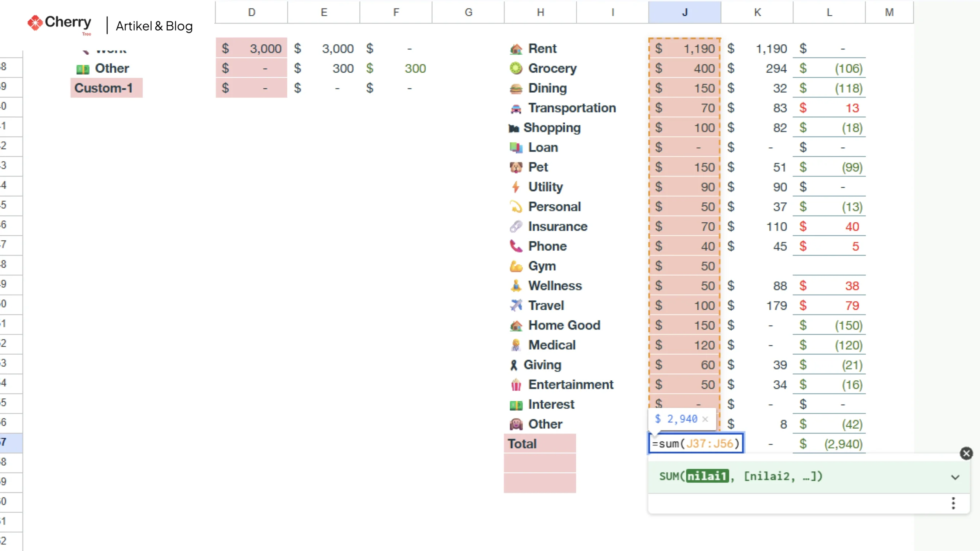Click the Interest money emoji icon

[516, 405]
